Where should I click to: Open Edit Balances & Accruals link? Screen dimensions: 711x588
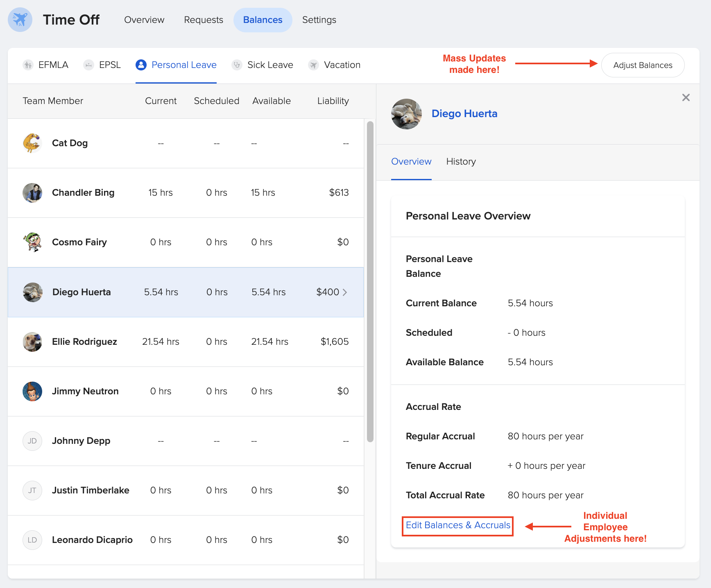[x=457, y=525]
